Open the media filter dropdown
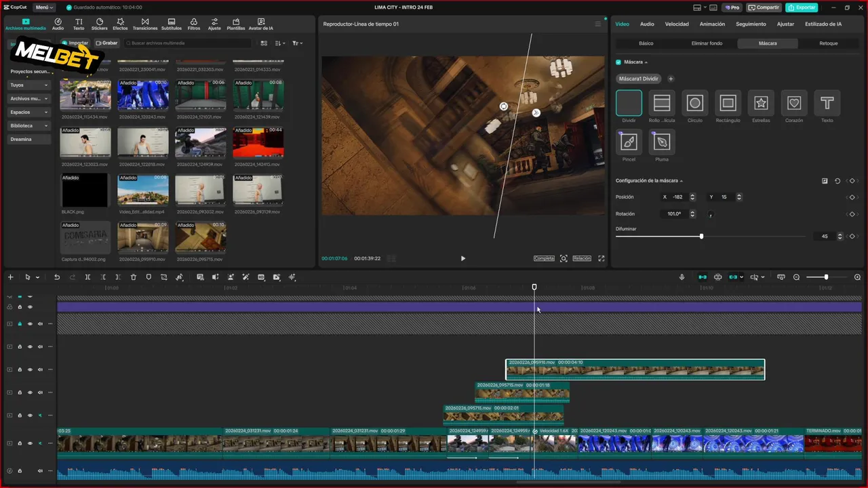868x488 pixels. click(297, 43)
